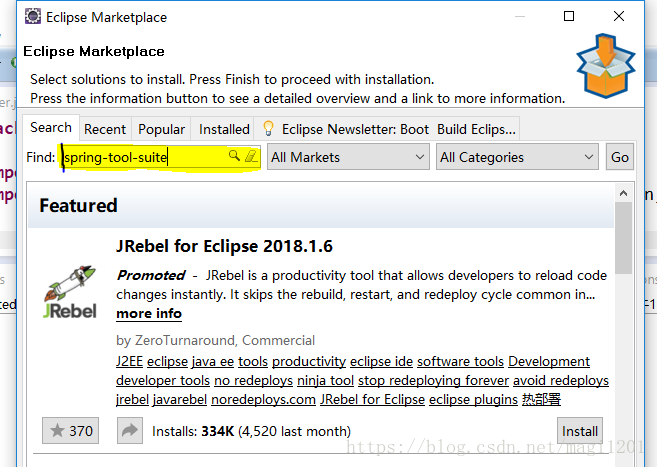Click the 'software tools' tag link
Screen dimensions: 657x467
(x=460, y=361)
